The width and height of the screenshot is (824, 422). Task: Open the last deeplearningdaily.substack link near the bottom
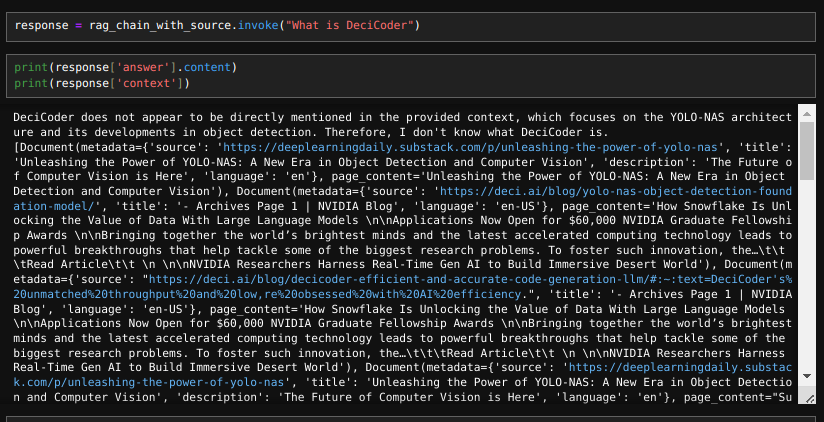coord(681,367)
